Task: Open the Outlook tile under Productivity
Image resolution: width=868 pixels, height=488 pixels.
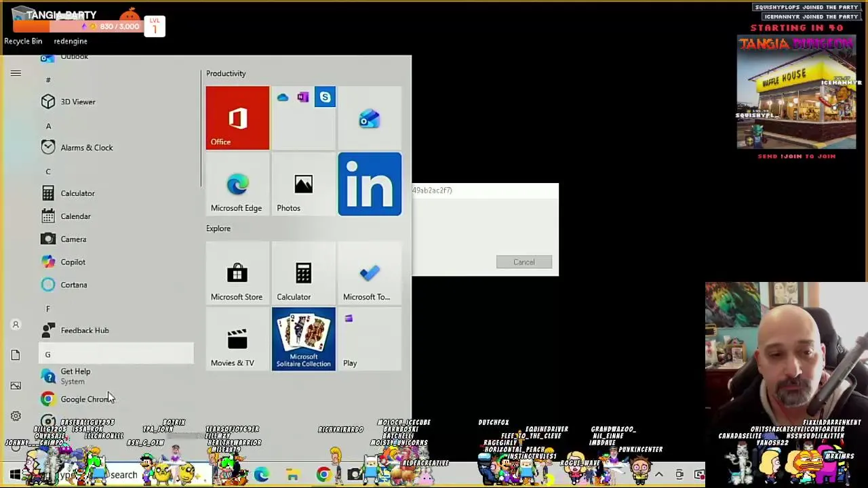Action: (370, 118)
